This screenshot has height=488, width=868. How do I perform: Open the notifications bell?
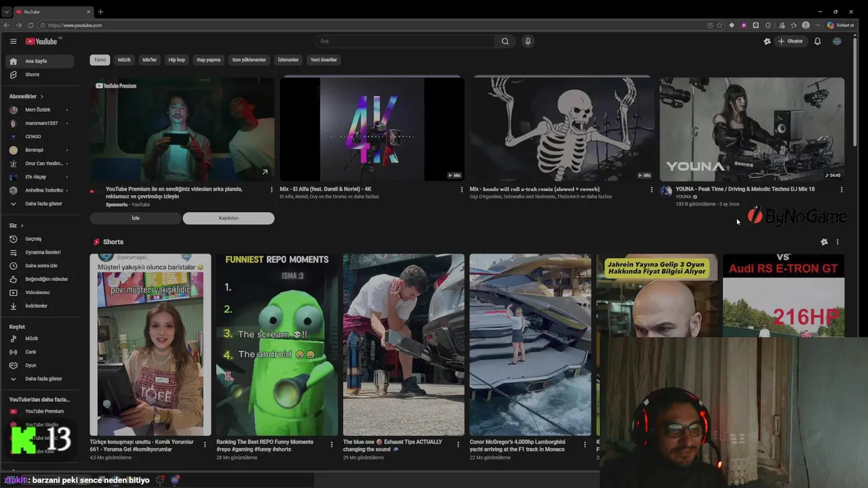(x=817, y=41)
